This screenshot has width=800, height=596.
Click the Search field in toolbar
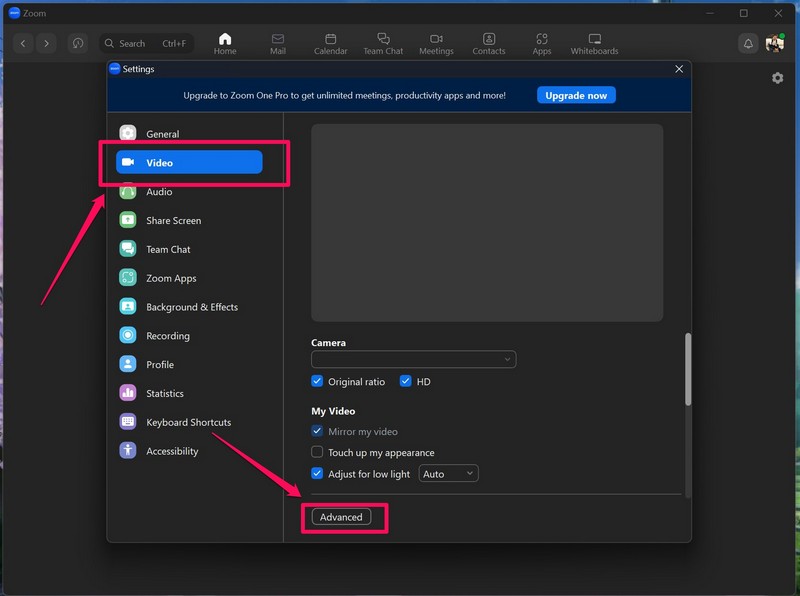click(x=146, y=44)
